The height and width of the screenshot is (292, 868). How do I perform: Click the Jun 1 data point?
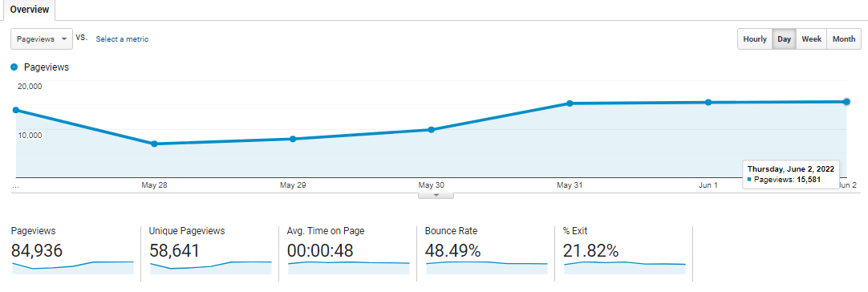pos(708,103)
